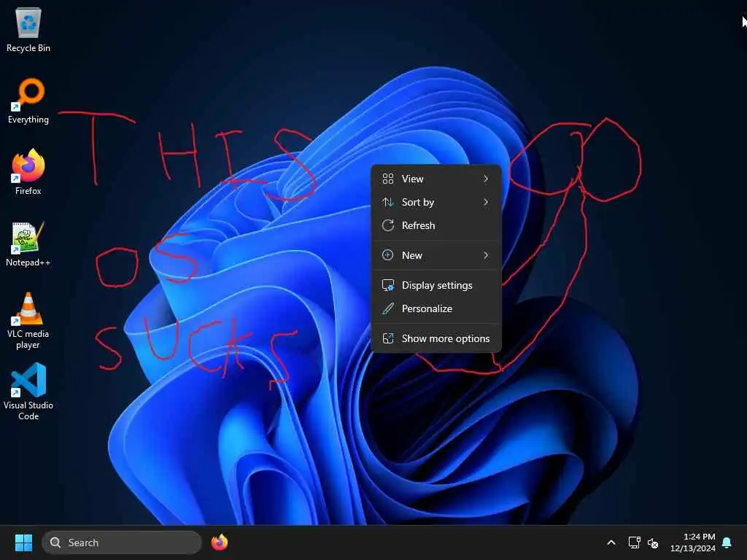Select the Firefox desktop shortcut
The height and width of the screenshot is (560, 747).
click(x=28, y=172)
